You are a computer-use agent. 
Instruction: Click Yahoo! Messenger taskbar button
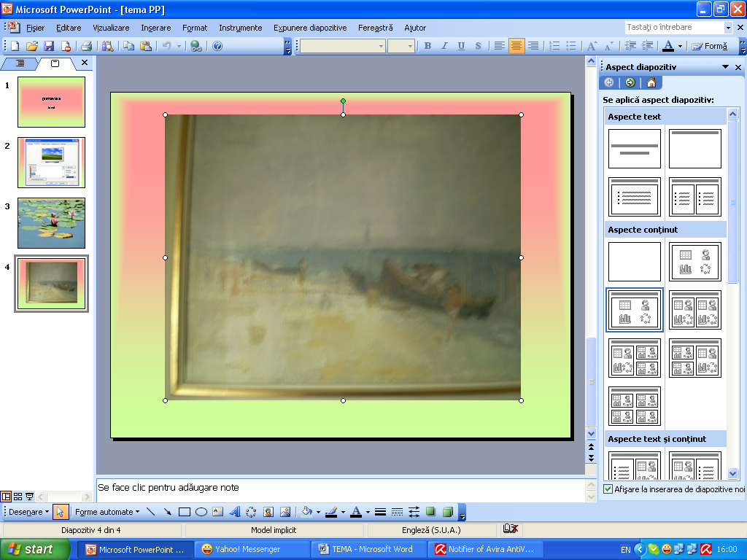[252, 549]
